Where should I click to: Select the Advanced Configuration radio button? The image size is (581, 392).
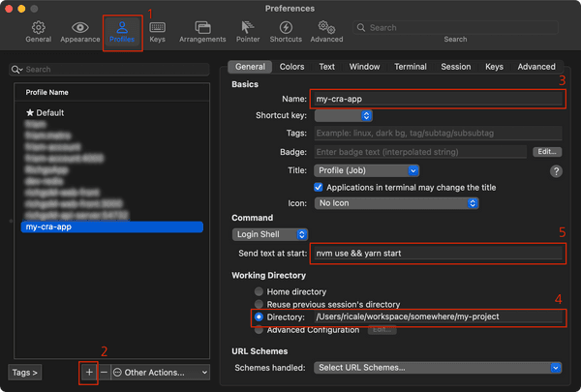(x=259, y=329)
